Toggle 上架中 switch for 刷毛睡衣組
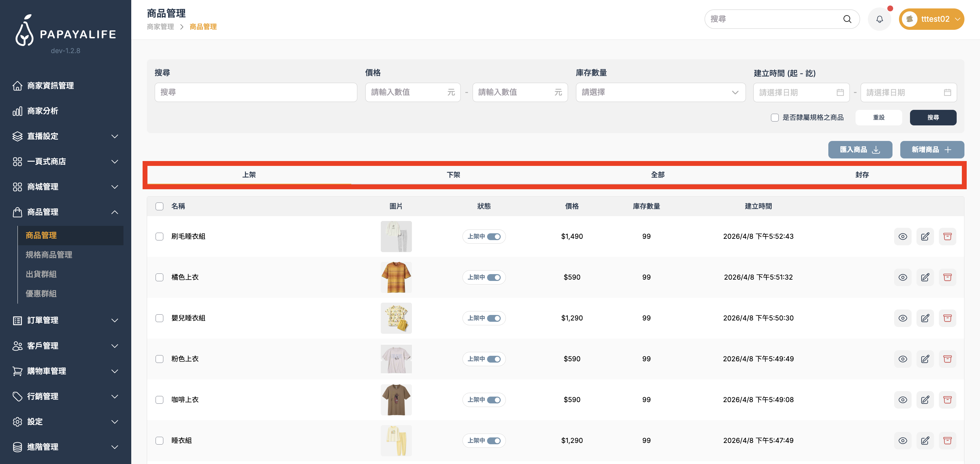The height and width of the screenshot is (464, 980). pyautogui.click(x=494, y=237)
